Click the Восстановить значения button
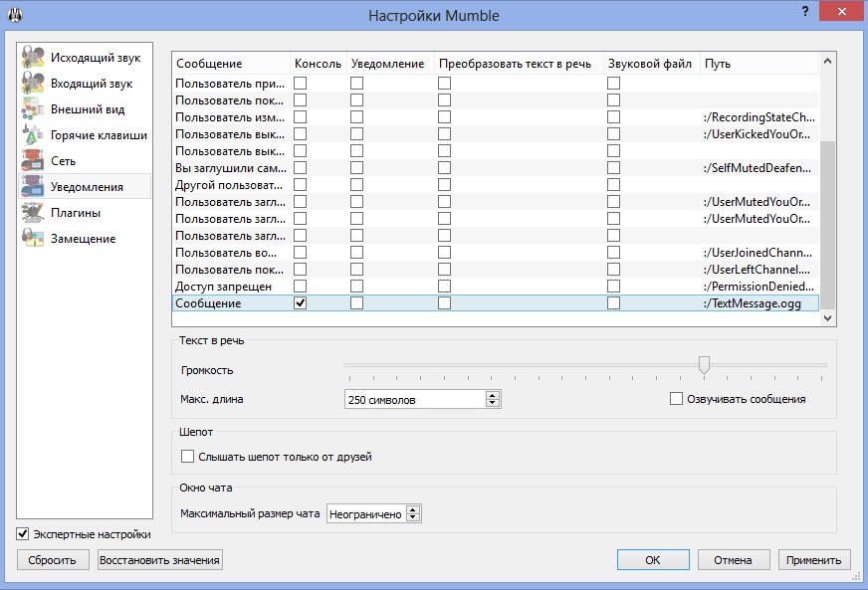 tap(159, 560)
